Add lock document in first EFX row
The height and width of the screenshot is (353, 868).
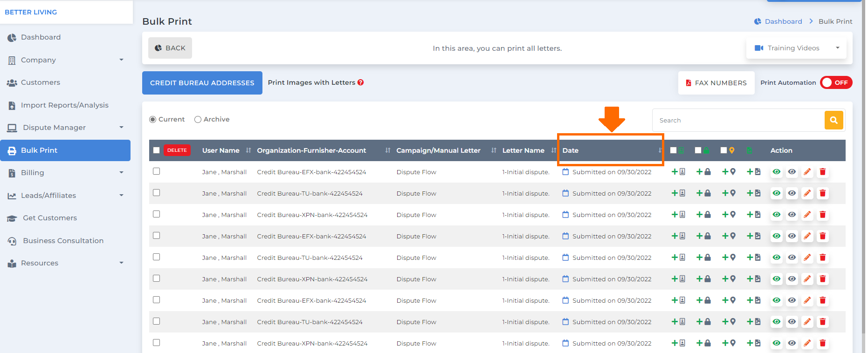703,172
